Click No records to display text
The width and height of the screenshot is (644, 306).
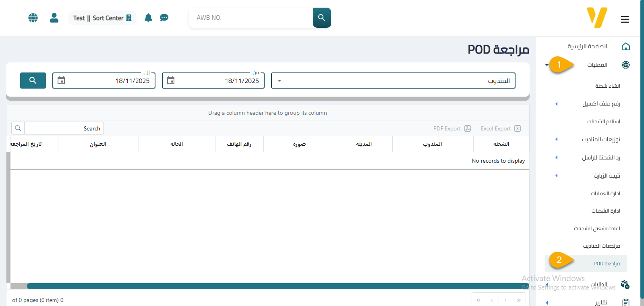[498, 161]
